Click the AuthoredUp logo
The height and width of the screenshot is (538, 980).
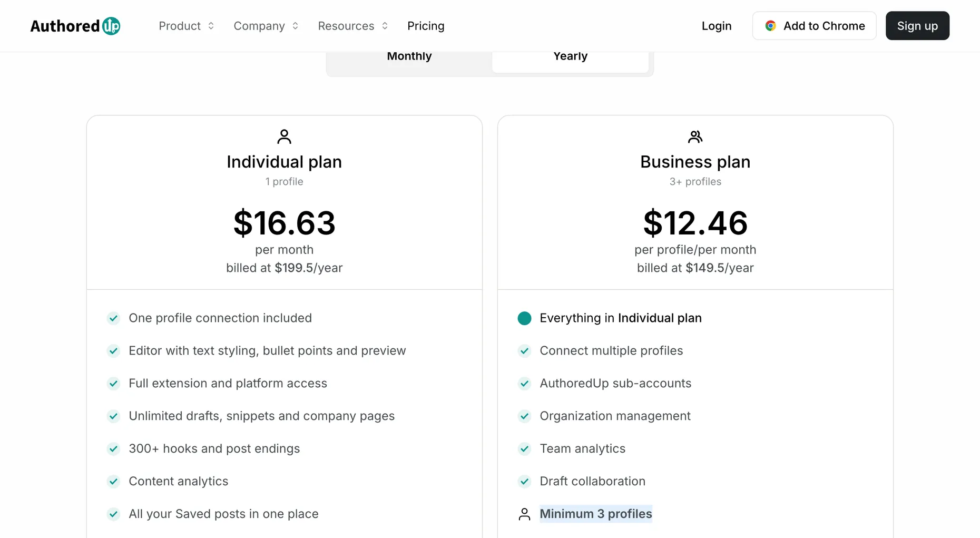pos(75,26)
